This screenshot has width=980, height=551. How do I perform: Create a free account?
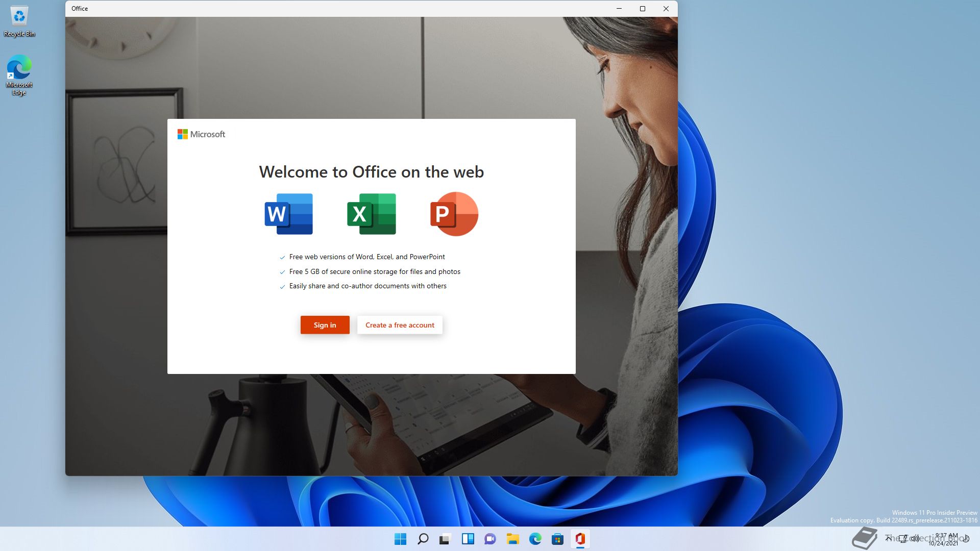tap(400, 325)
